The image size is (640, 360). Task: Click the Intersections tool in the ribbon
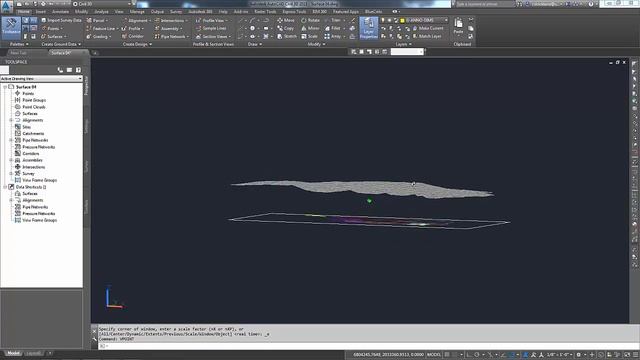[171, 20]
